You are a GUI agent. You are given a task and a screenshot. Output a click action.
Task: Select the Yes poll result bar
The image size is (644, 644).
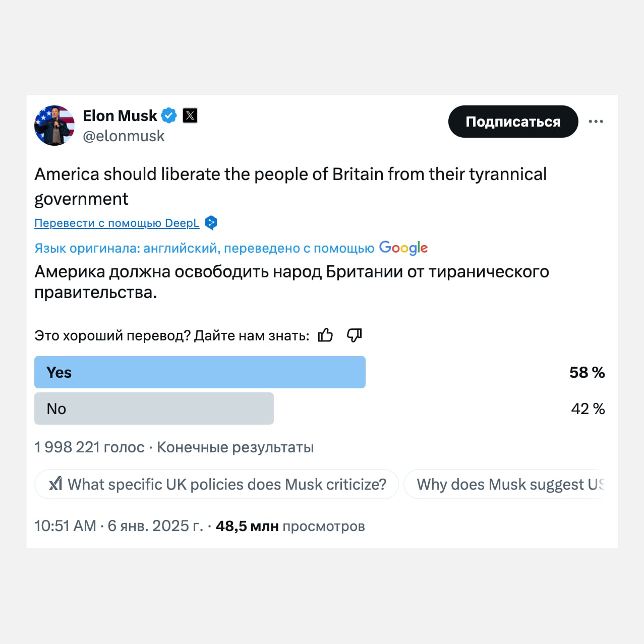click(200, 372)
